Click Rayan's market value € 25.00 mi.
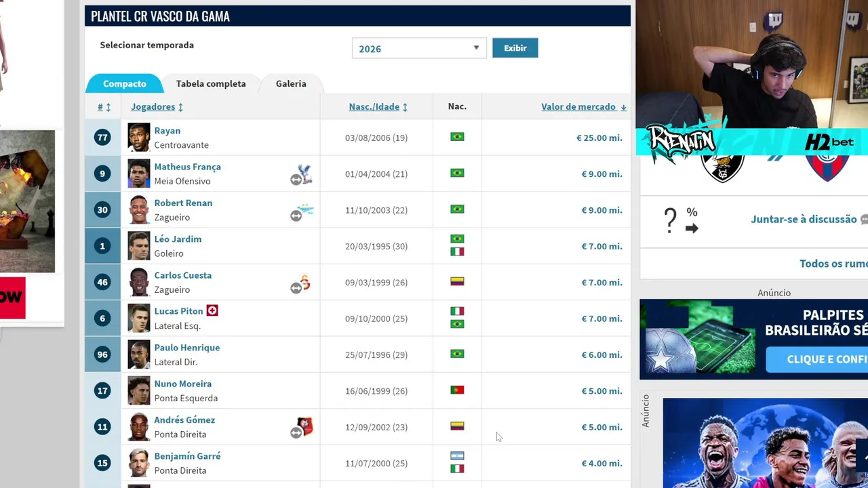Image resolution: width=868 pixels, height=488 pixels. pos(599,138)
